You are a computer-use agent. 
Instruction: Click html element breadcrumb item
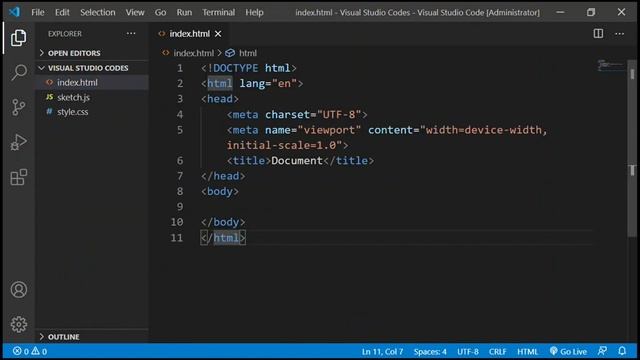point(248,53)
